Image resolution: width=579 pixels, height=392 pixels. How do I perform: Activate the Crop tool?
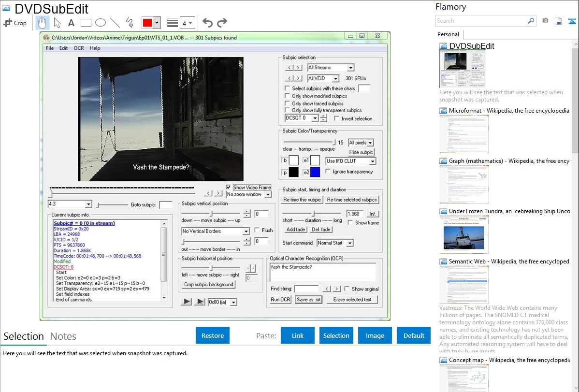[x=15, y=23]
